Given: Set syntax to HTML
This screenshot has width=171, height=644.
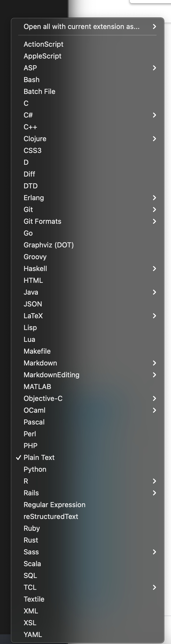Looking at the screenshot, I should pos(33,280).
